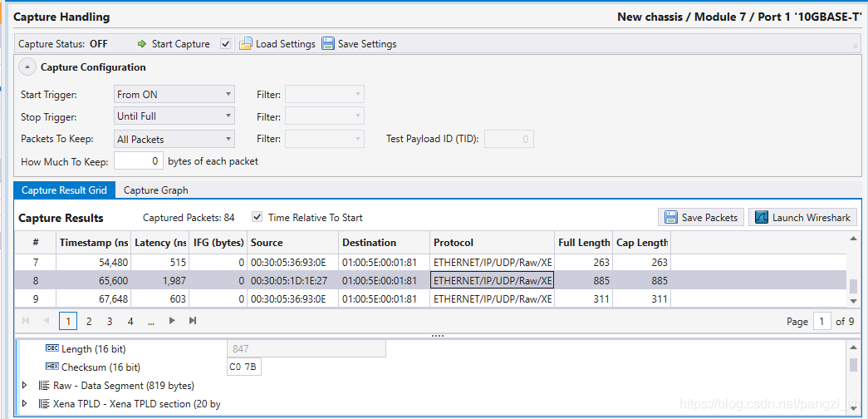
Task: Click the green Start Capture arrow icon
Action: [142, 44]
